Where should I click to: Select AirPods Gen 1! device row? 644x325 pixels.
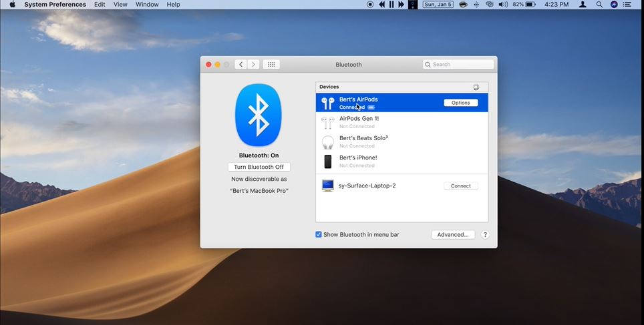[x=401, y=122]
